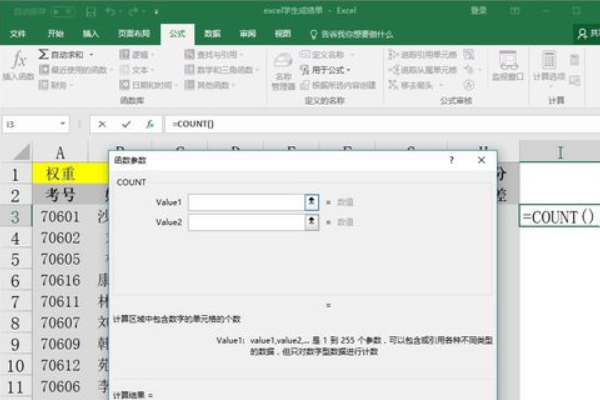Open the AutoSum dropdown

91,55
